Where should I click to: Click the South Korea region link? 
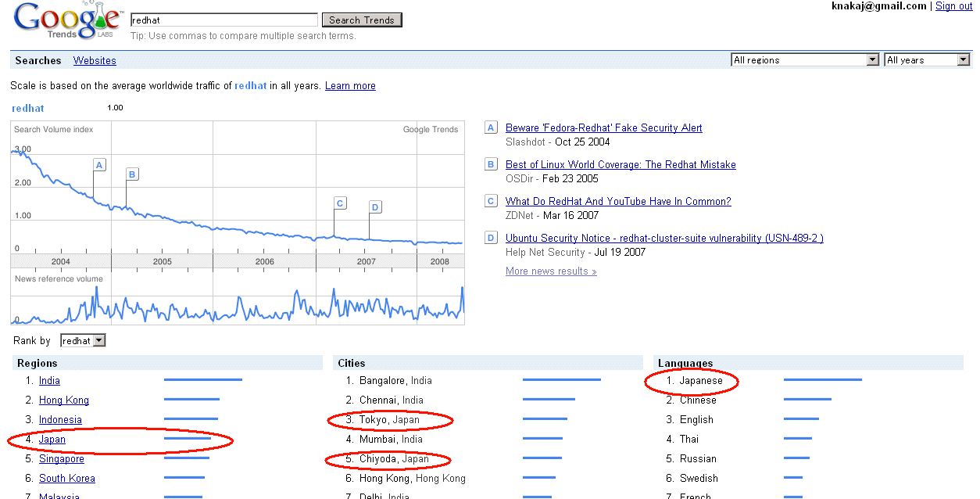(x=67, y=478)
